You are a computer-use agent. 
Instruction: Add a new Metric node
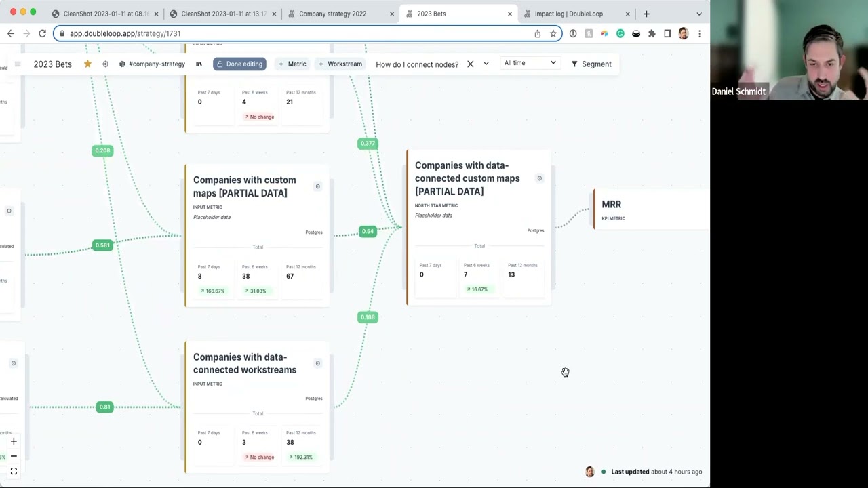tap(292, 64)
